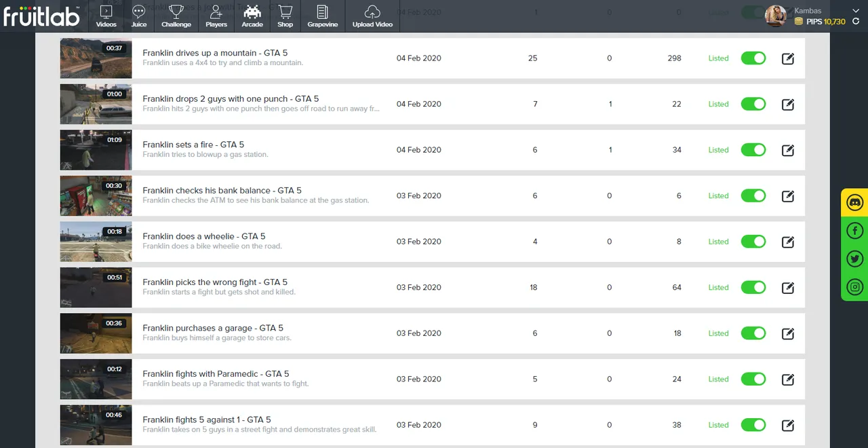Edit the Franklin does a wheelie video
Image resolution: width=868 pixels, height=448 pixels.
pyautogui.click(x=788, y=242)
